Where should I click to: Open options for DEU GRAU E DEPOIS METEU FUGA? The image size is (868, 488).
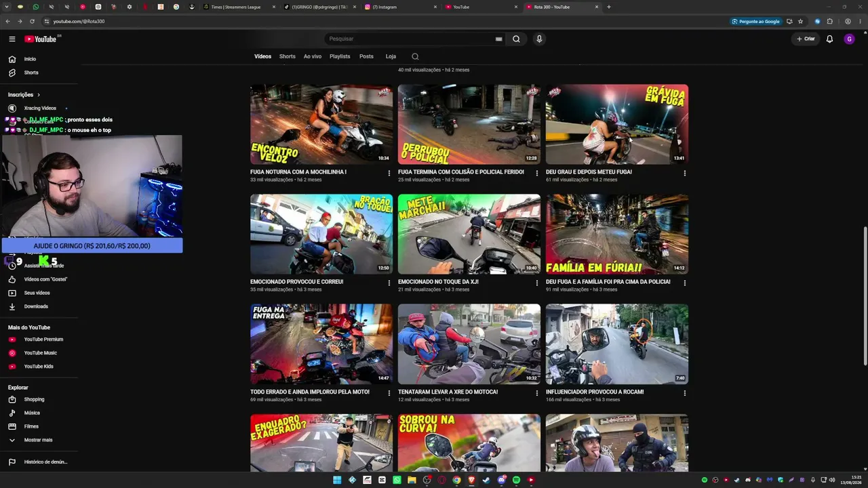coord(685,174)
